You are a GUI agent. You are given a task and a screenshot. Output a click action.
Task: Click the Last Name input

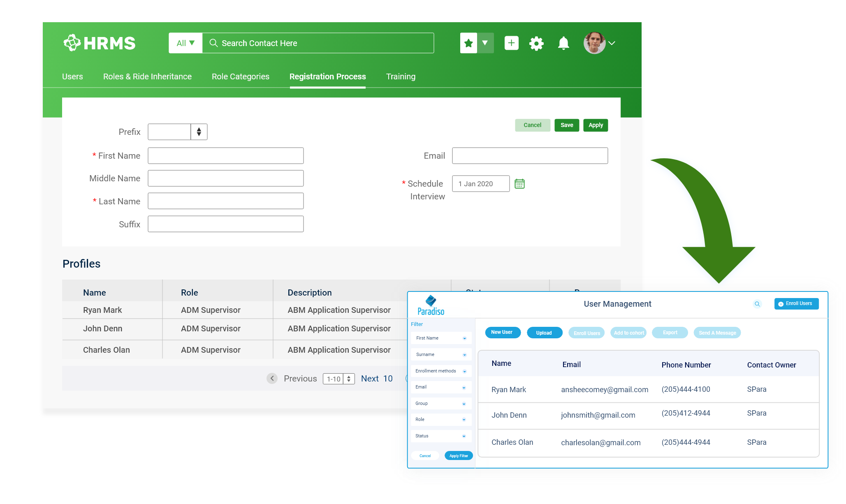click(x=226, y=201)
